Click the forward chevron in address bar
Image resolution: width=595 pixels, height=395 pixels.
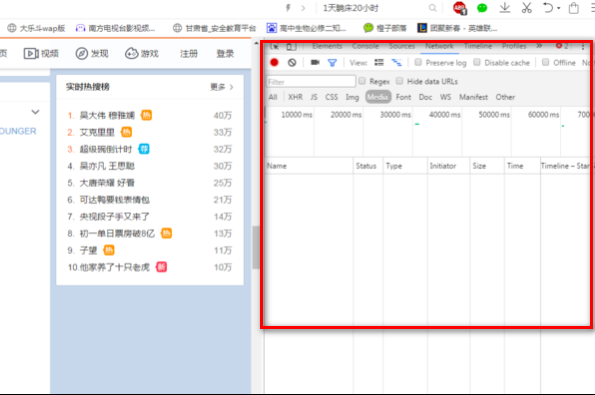[303, 8]
